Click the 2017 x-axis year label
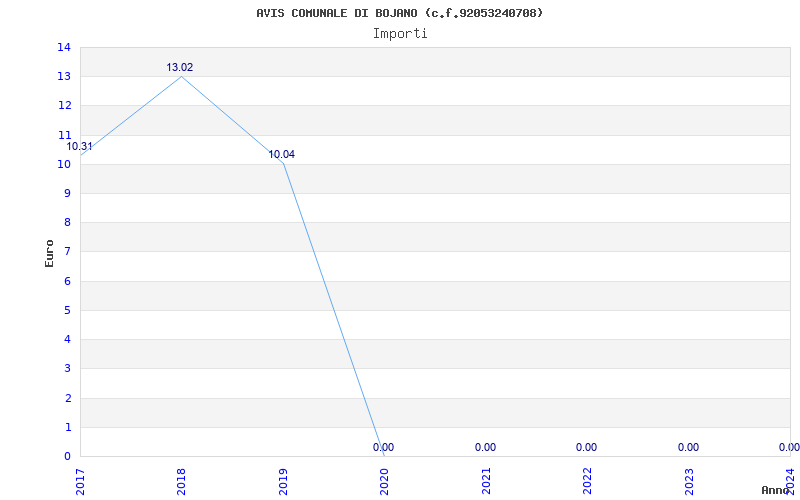Viewport: 800px width, 500px height. (x=80, y=481)
